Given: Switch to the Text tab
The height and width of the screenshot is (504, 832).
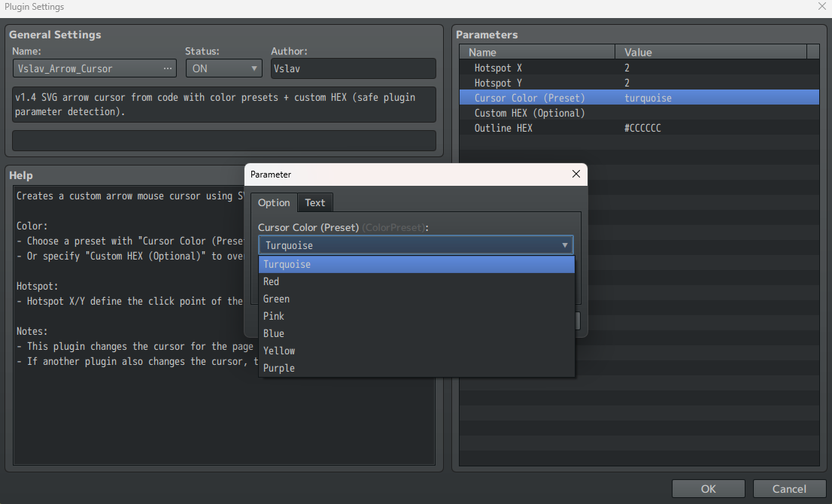Looking at the screenshot, I should coord(314,202).
